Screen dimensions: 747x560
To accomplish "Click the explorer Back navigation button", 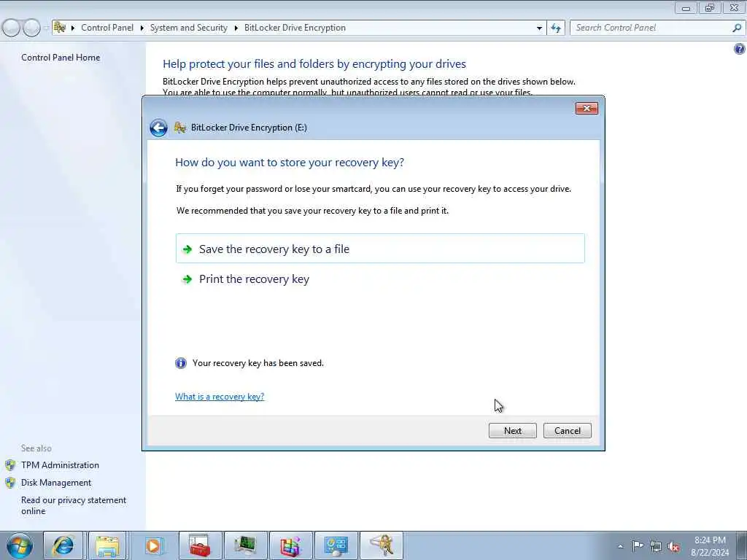I will point(11,28).
